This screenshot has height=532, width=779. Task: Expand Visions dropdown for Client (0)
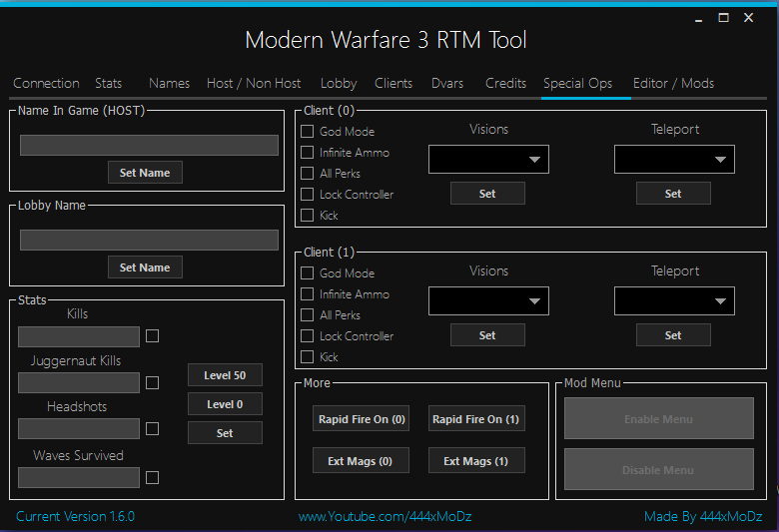(488, 159)
